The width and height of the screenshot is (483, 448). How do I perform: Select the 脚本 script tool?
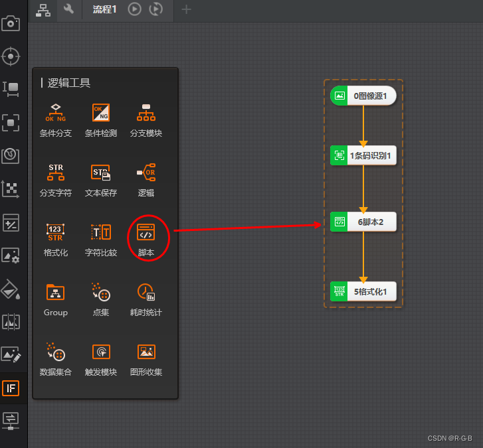pyautogui.click(x=146, y=240)
